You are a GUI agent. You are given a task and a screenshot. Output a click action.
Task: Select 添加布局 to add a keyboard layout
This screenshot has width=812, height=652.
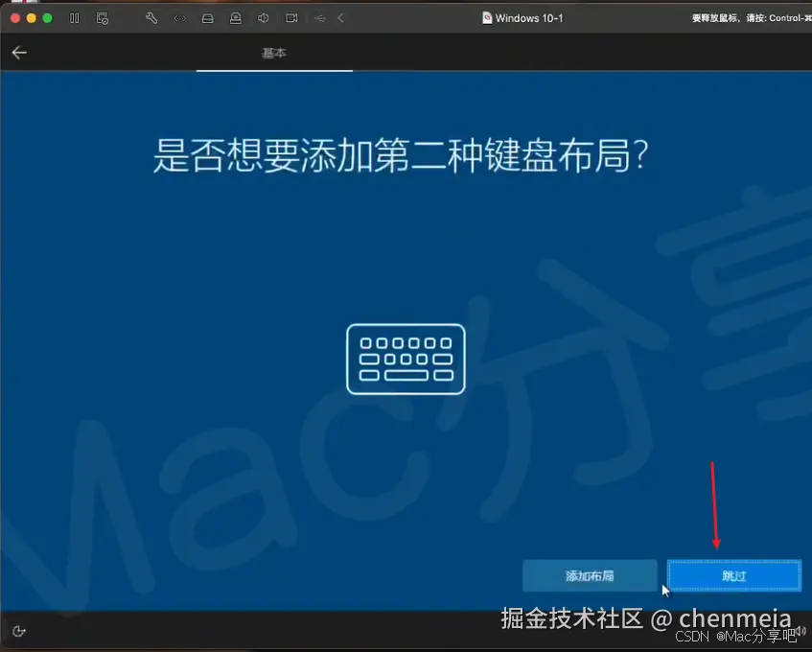[591, 575]
